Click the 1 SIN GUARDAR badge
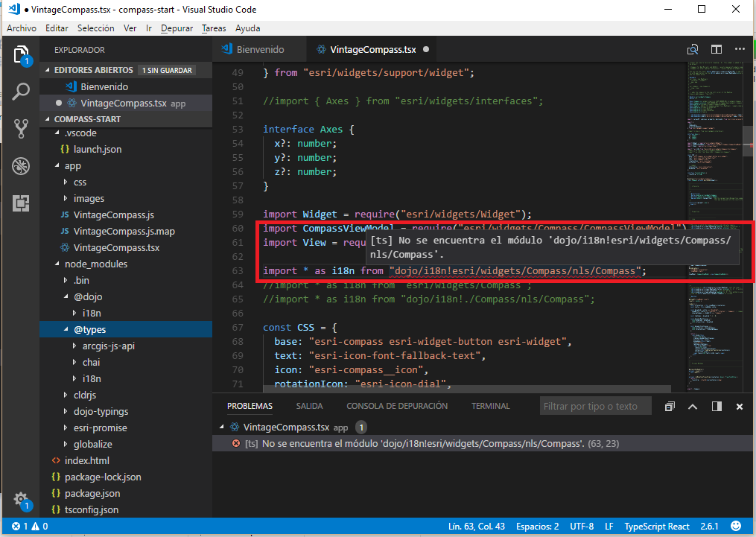 click(x=167, y=70)
